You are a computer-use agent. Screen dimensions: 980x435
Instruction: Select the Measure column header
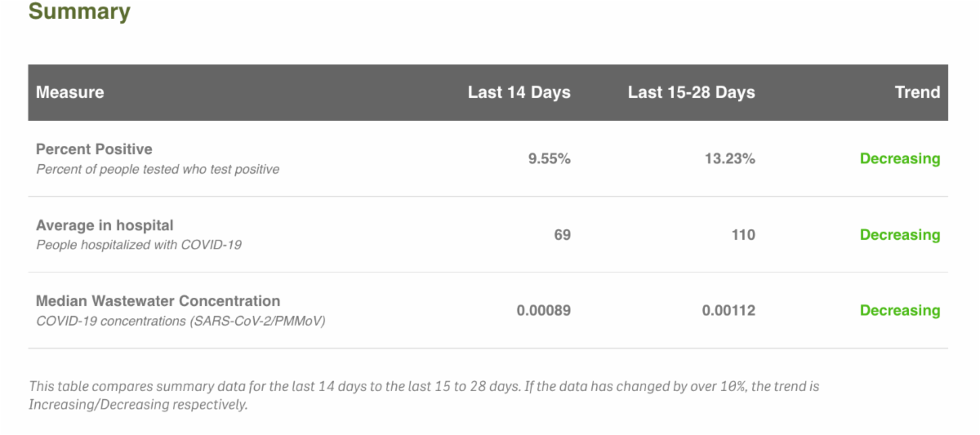click(70, 92)
